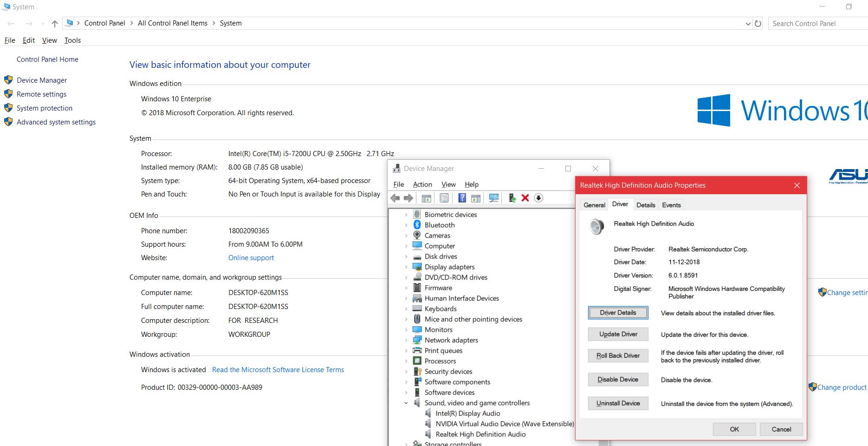The height and width of the screenshot is (446, 868).
Task: Click the Update Driver button
Action: pyautogui.click(x=618, y=334)
